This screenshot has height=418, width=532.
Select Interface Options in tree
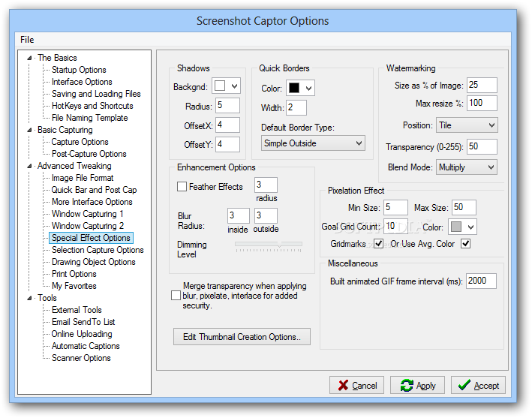(x=82, y=82)
